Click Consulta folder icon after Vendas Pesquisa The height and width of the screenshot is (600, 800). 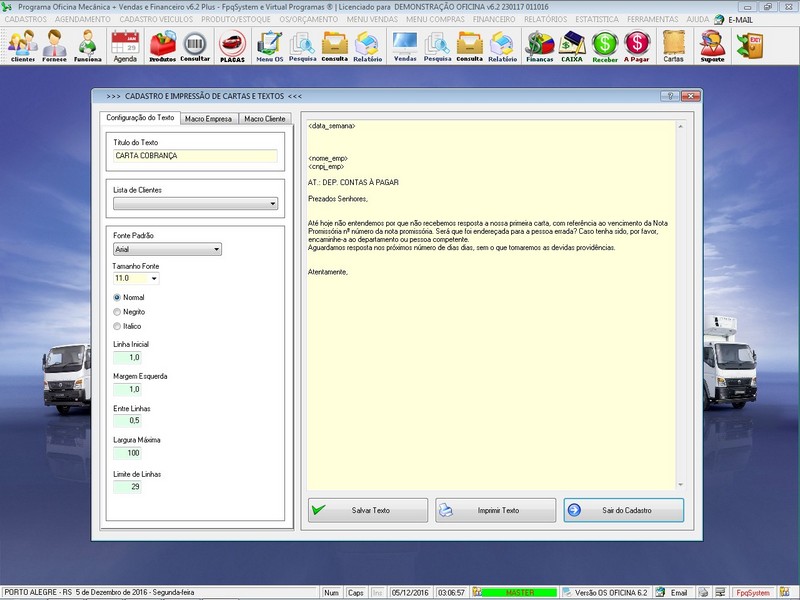click(x=469, y=46)
